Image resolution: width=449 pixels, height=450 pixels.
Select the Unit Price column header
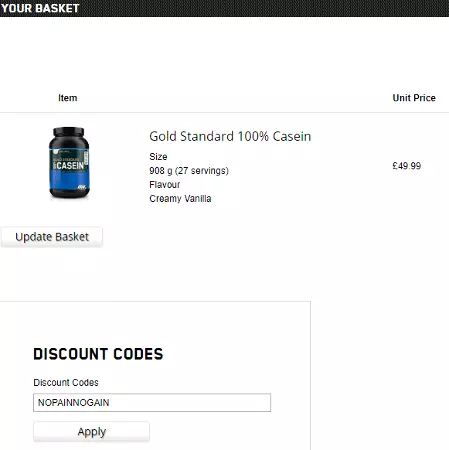tap(414, 98)
